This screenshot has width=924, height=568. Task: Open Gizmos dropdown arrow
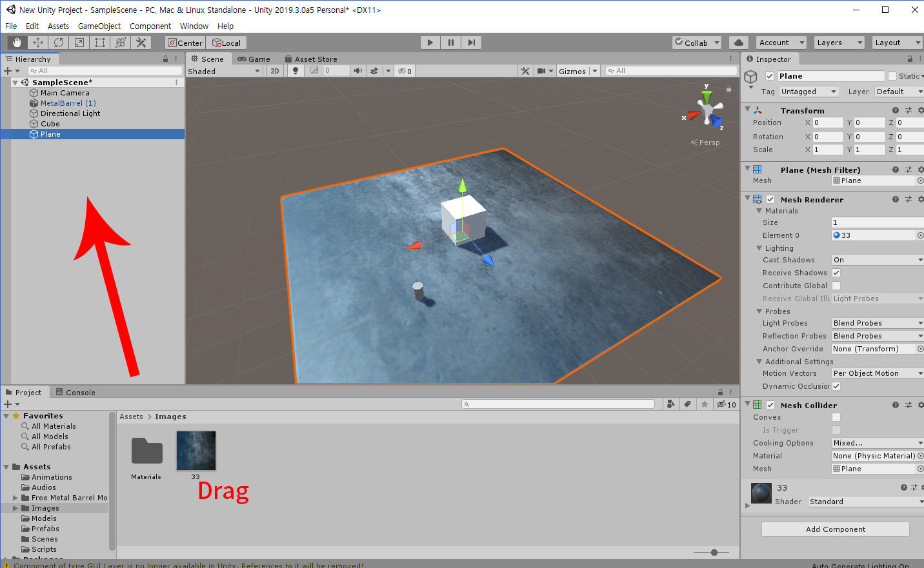(x=595, y=71)
